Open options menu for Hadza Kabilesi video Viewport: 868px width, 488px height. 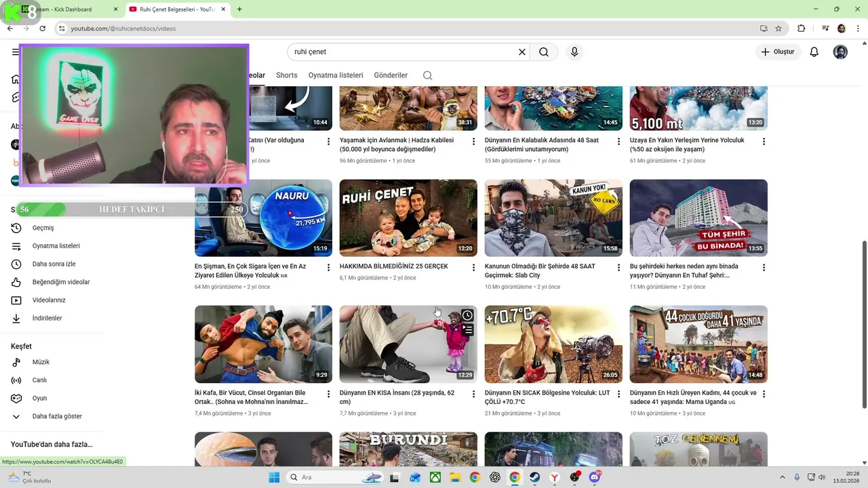click(473, 142)
